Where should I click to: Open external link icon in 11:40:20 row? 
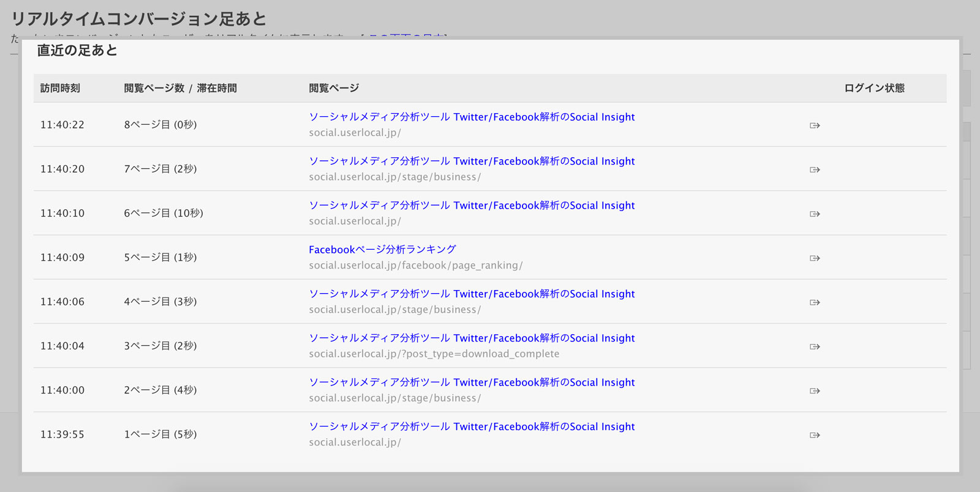(815, 170)
